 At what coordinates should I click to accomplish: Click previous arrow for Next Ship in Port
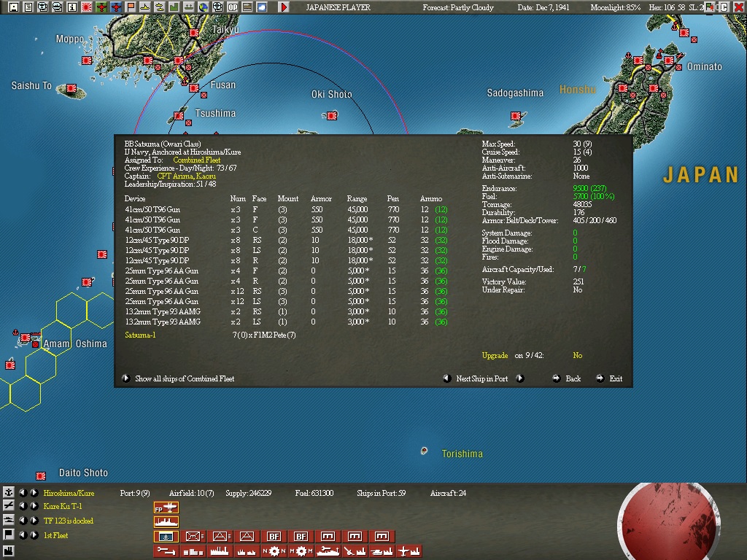coord(447,378)
